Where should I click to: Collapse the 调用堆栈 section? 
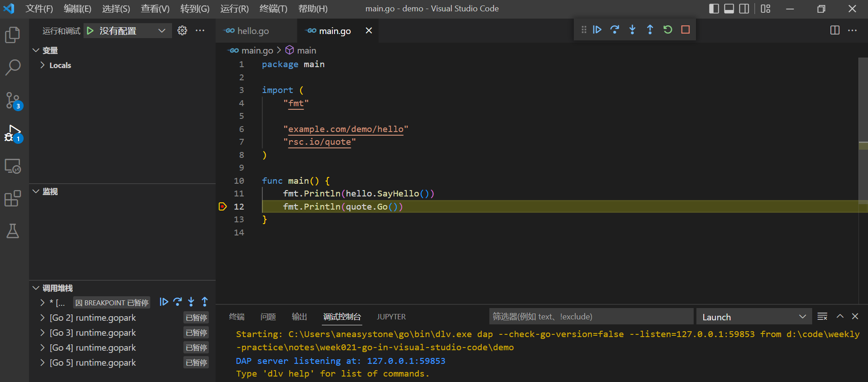[x=36, y=288]
